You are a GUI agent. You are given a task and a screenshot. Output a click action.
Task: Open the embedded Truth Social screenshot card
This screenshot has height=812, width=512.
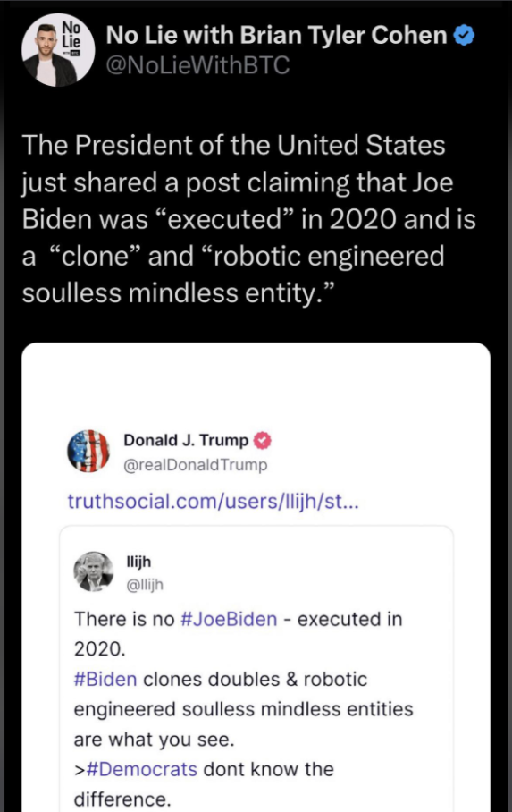(256, 577)
